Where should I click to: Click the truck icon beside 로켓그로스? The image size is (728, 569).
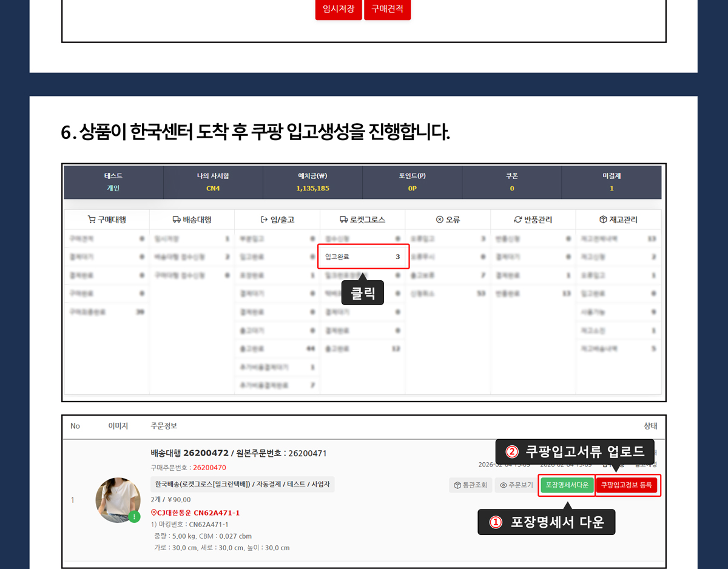tap(344, 220)
